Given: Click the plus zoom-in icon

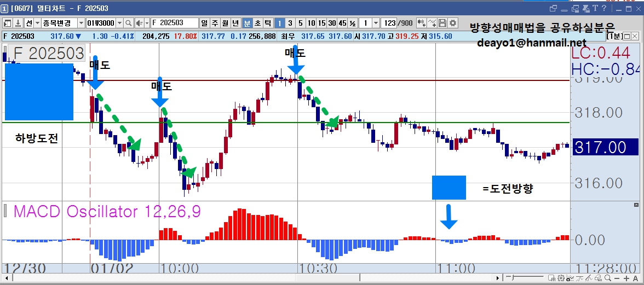Looking at the screenshot, I should click(x=626, y=278).
